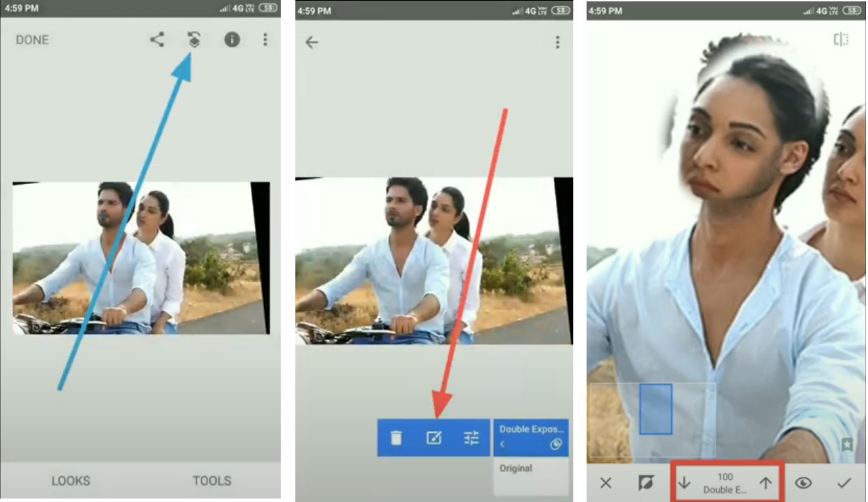Delete the Double Exposure edit step
This screenshot has width=868, height=502.
tap(396, 438)
